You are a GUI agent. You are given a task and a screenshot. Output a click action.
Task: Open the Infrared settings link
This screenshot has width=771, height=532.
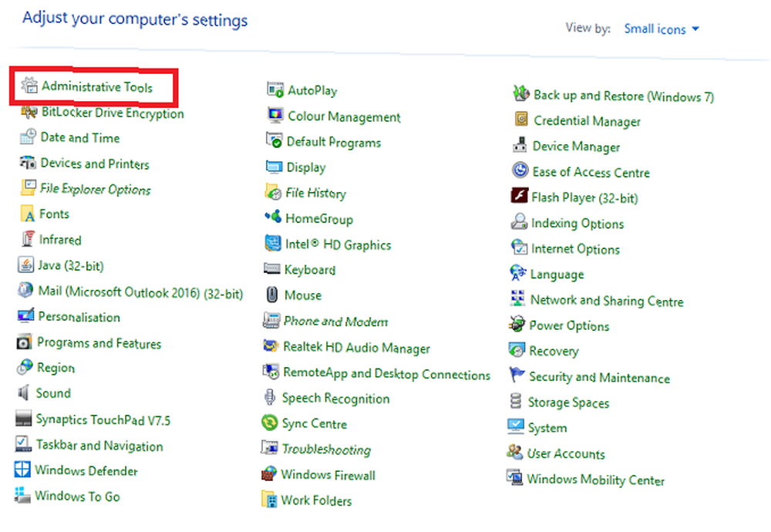pos(60,240)
